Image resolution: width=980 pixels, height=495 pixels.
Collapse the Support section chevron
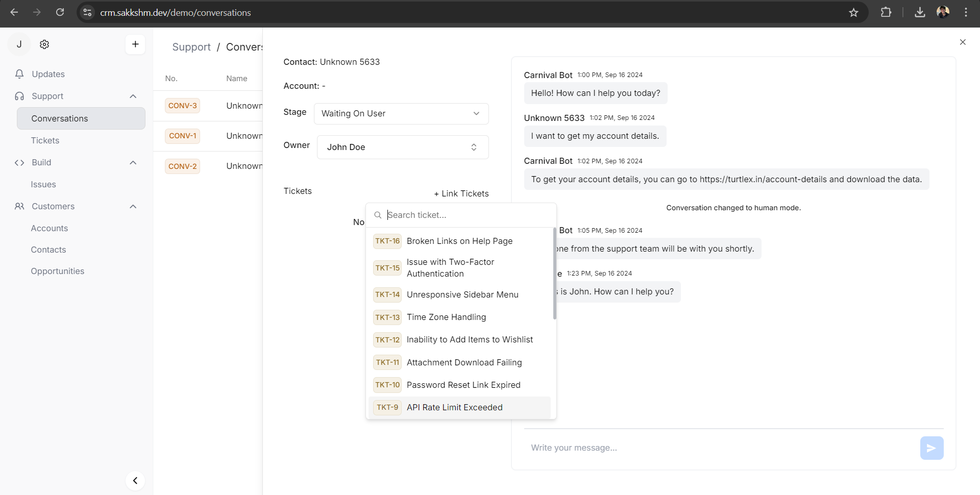(x=133, y=96)
